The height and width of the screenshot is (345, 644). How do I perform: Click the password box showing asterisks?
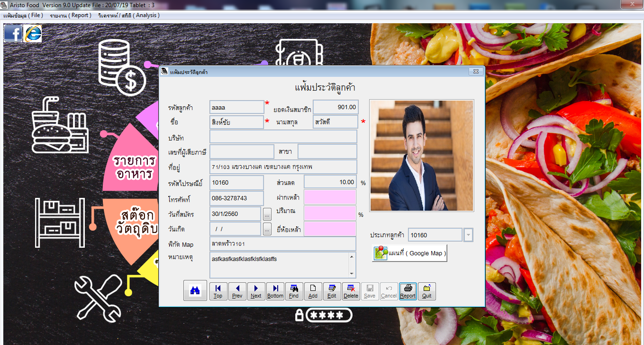pos(328,315)
